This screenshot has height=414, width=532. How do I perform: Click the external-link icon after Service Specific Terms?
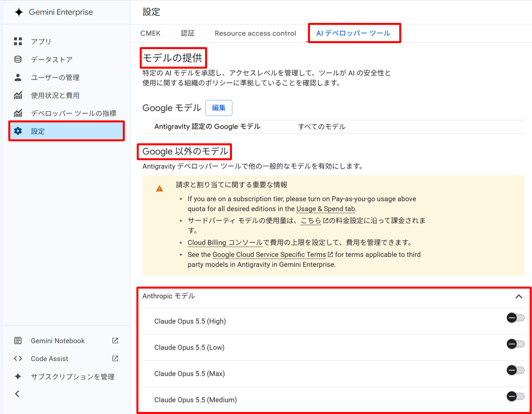point(330,254)
